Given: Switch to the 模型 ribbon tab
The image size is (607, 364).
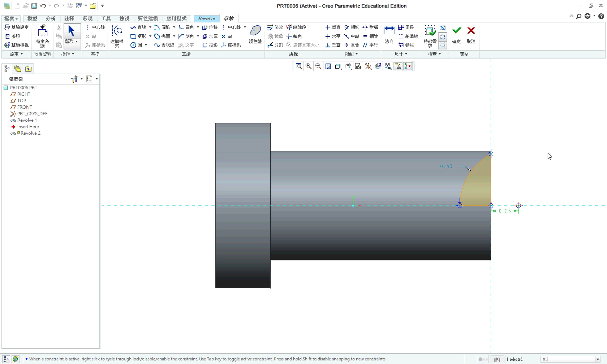Looking at the screenshot, I should pyautogui.click(x=32, y=18).
